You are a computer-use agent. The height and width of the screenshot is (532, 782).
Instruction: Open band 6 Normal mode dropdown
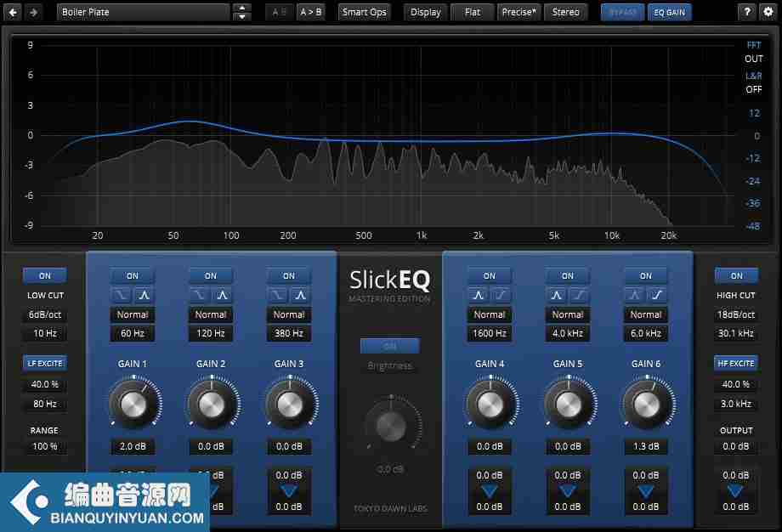(x=646, y=314)
